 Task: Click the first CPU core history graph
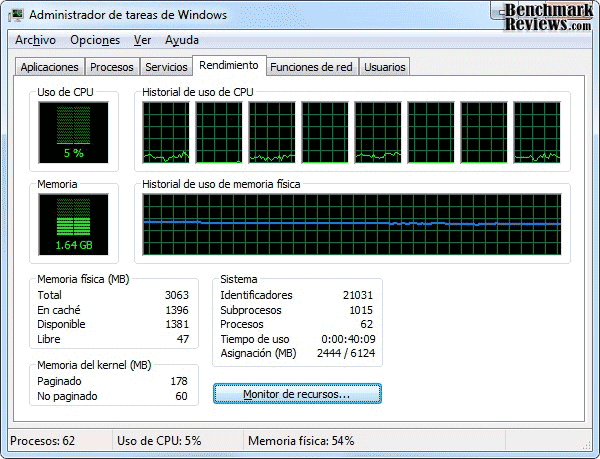[166, 132]
